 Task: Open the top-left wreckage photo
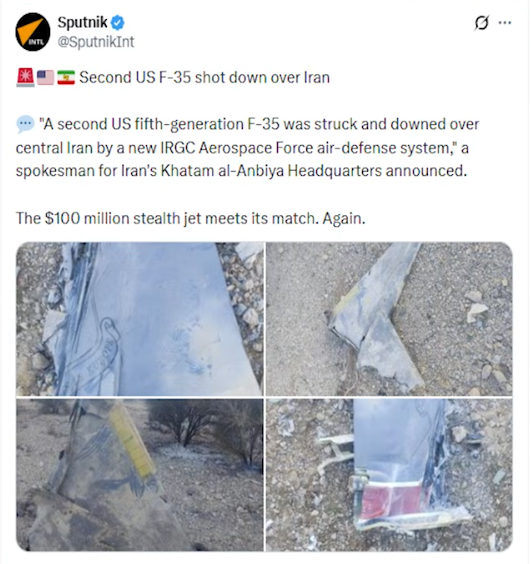tap(140, 319)
